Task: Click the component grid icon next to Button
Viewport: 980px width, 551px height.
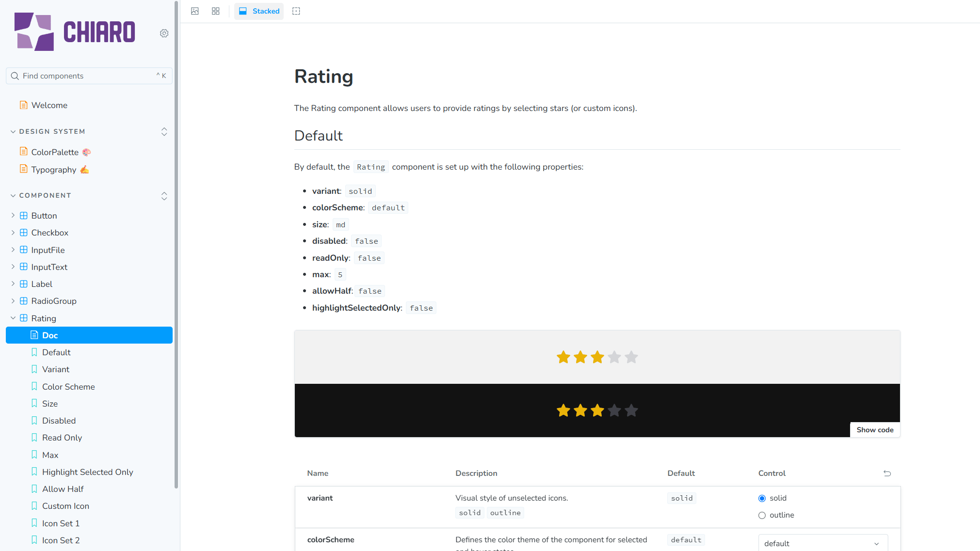Action: (24, 215)
